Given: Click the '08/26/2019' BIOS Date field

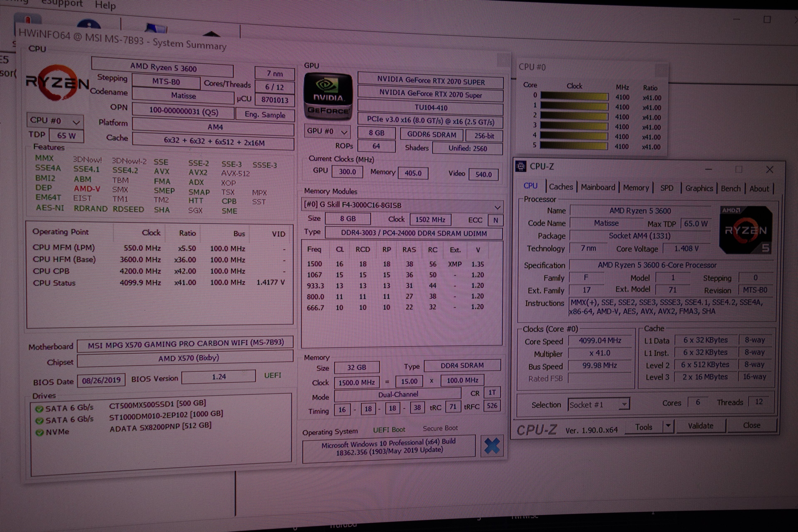Looking at the screenshot, I should click(x=101, y=380).
